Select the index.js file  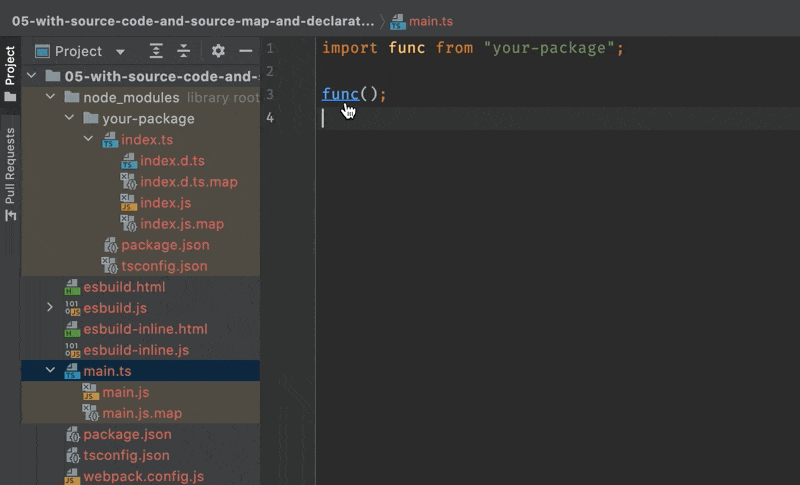(x=165, y=203)
